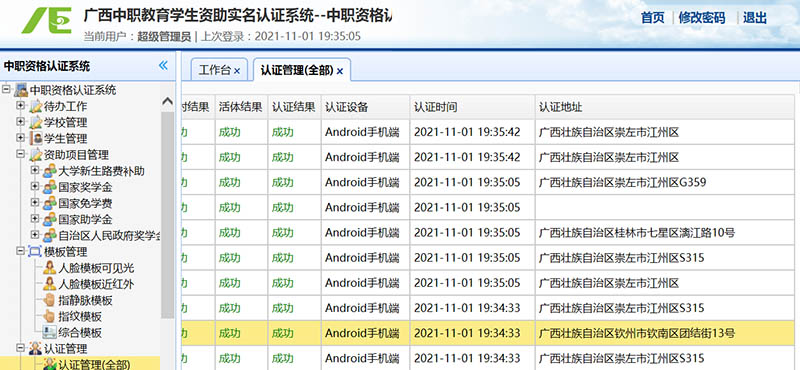Image resolution: width=800 pixels, height=370 pixels.
Task: Go to 首页 link
Action: tap(653, 18)
